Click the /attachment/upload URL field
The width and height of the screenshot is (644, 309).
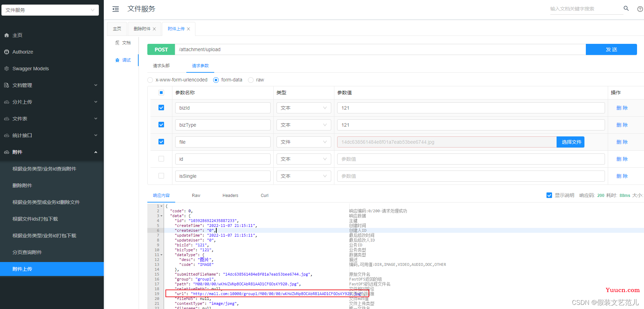tap(380, 49)
